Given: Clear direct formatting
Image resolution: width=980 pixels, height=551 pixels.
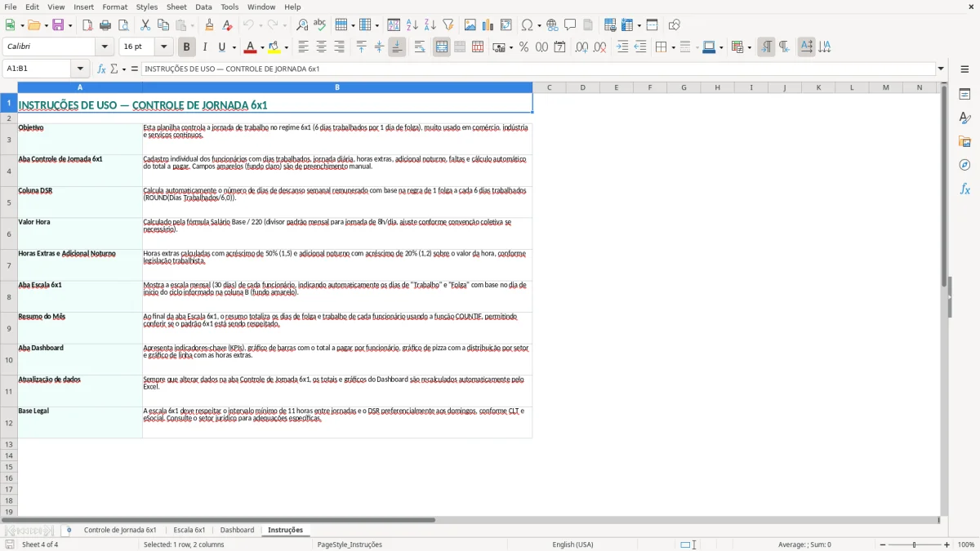Looking at the screenshot, I should coord(228,25).
